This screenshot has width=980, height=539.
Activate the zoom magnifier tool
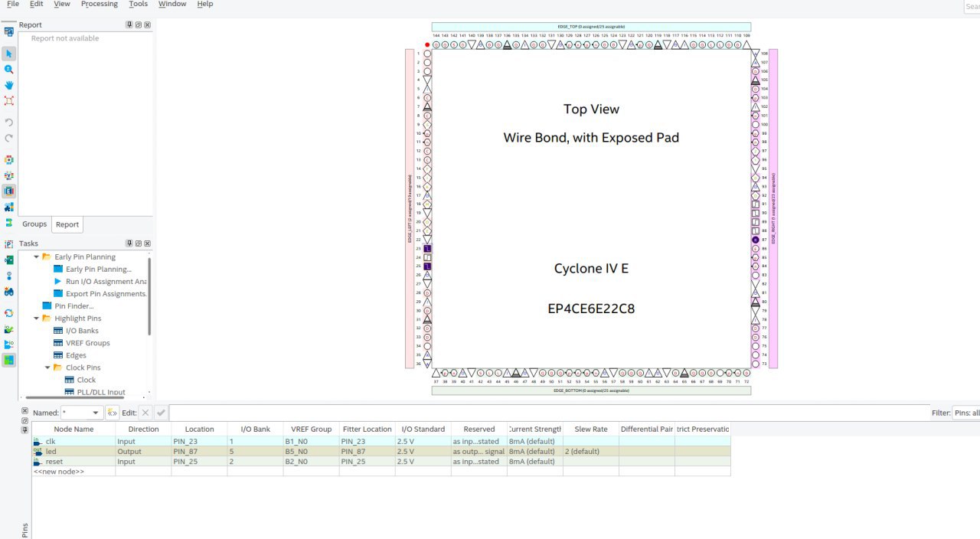coord(9,69)
